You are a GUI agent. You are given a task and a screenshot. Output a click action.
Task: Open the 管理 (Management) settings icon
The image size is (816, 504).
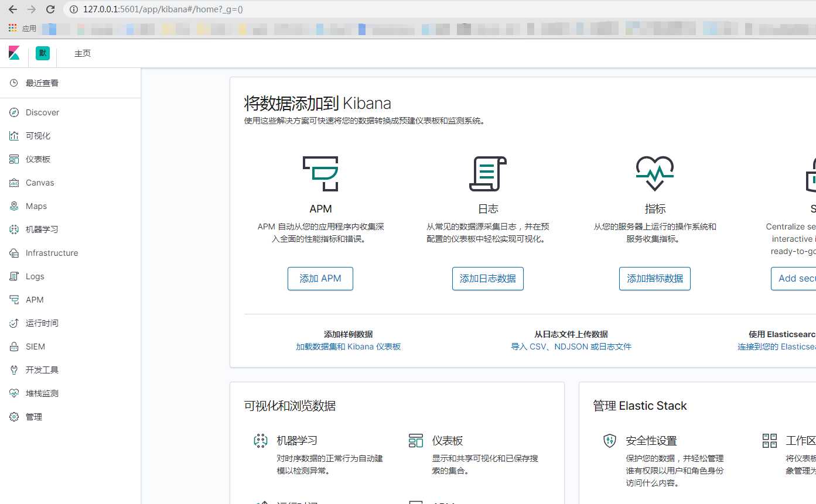[x=33, y=416]
